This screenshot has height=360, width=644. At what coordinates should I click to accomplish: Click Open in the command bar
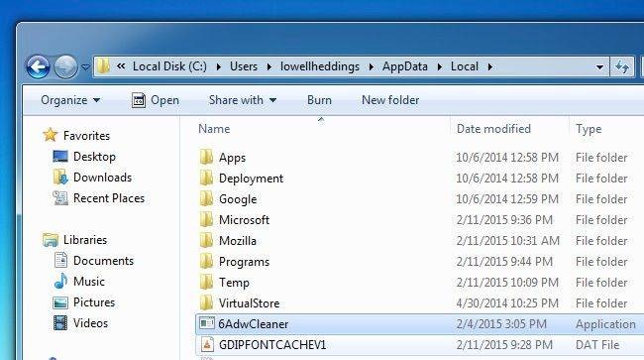click(156, 100)
